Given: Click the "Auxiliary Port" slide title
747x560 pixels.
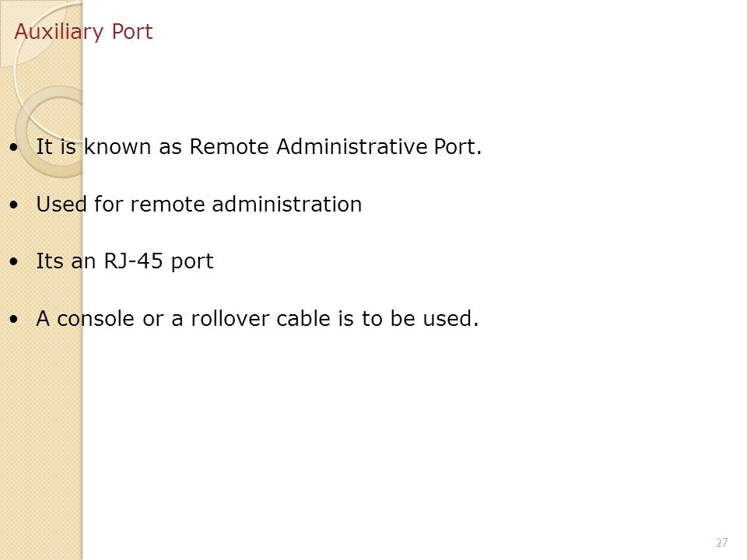Looking at the screenshot, I should [83, 33].
